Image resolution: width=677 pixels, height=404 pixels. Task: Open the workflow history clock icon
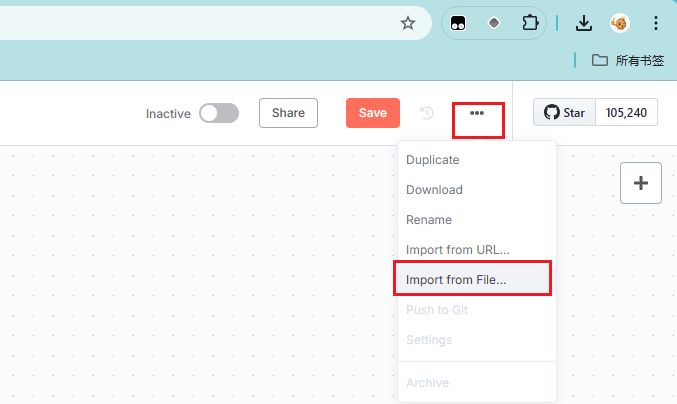[427, 113]
